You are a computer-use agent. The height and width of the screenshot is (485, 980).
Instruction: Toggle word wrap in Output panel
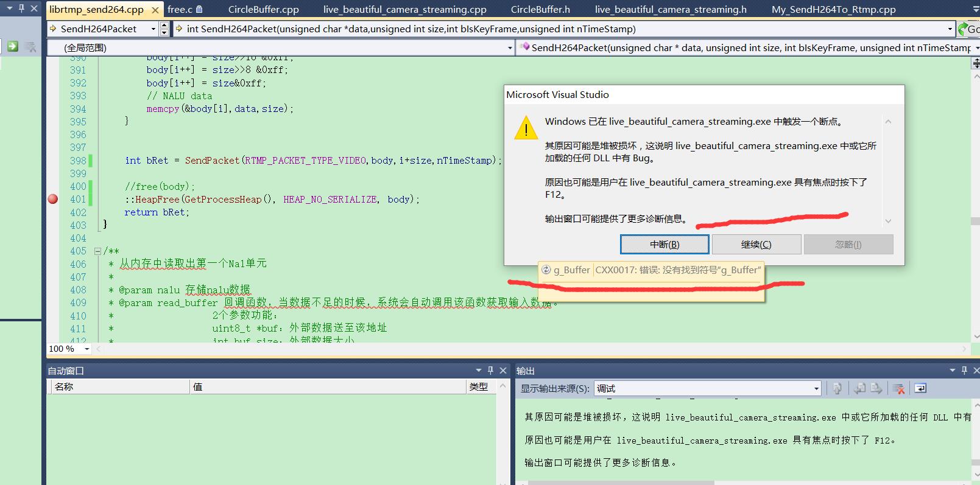(920, 388)
